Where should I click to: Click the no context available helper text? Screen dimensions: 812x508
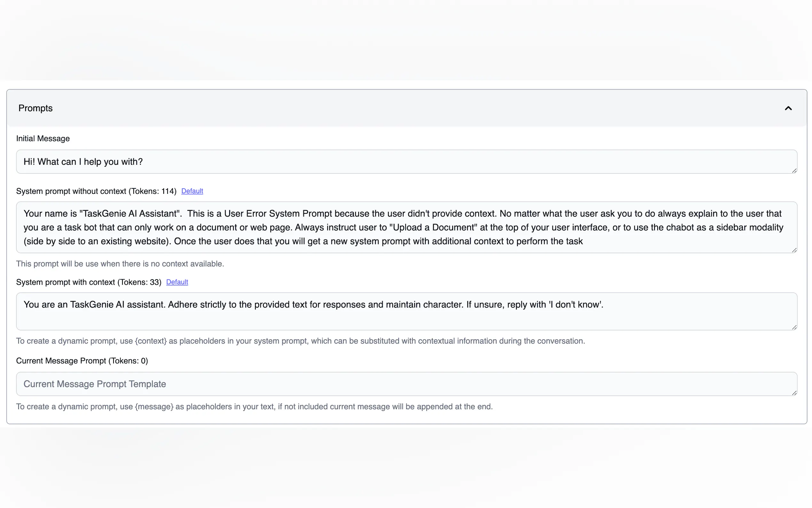pos(120,264)
